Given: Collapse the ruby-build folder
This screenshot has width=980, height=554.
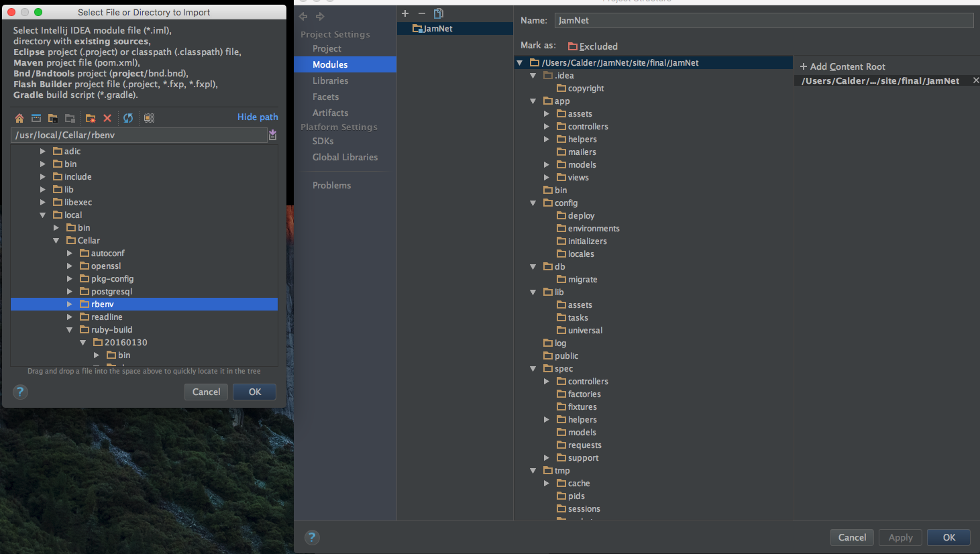Looking at the screenshot, I should tap(70, 330).
